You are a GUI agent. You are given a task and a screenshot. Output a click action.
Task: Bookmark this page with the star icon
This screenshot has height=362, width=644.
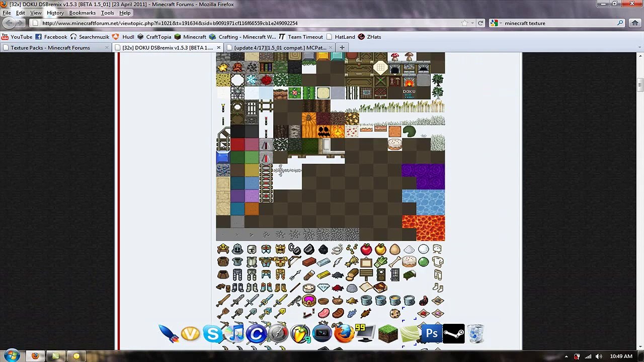tap(464, 23)
